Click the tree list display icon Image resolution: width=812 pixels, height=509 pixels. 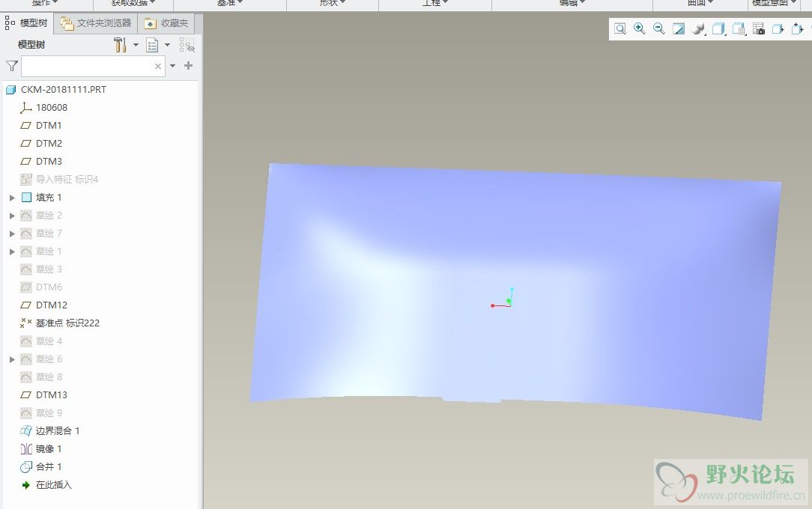152,45
